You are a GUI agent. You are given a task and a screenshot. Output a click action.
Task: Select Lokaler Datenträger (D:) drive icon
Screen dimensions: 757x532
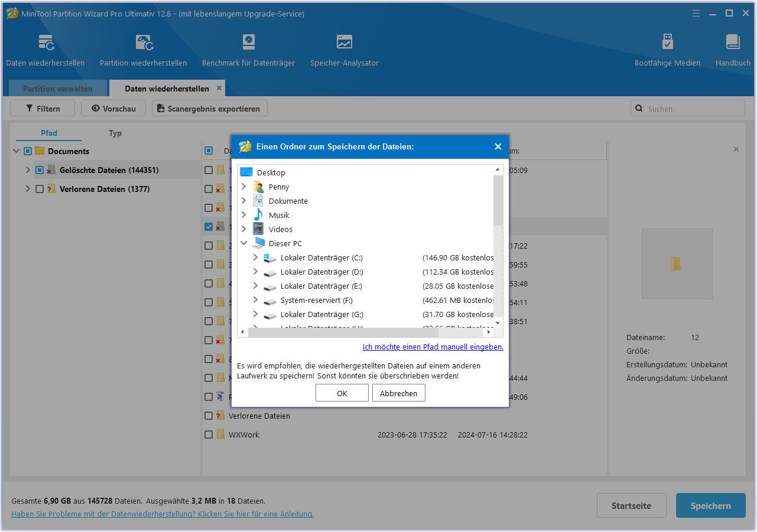[x=270, y=272]
